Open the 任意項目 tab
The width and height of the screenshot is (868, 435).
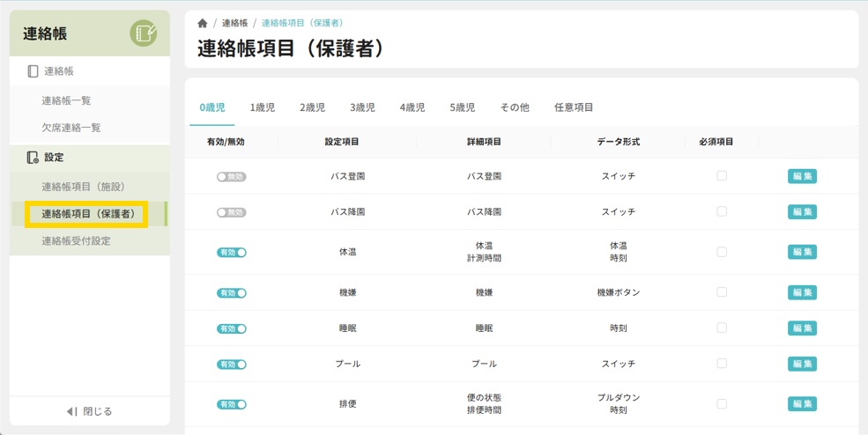[x=574, y=107]
